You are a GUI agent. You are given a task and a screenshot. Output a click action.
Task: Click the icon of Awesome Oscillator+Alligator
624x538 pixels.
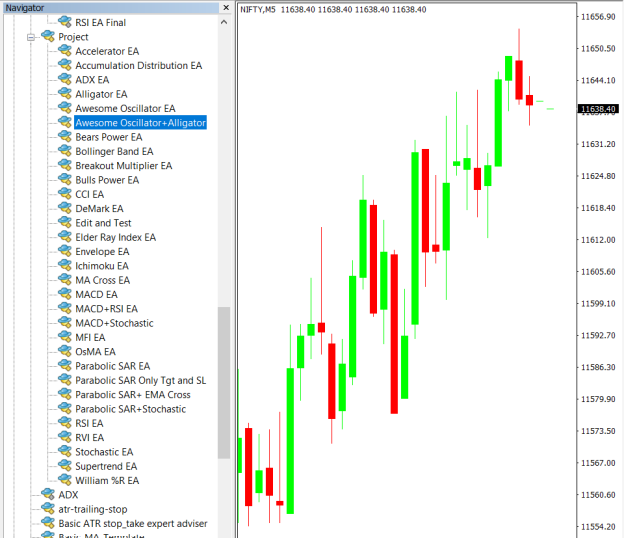click(x=65, y=123)
